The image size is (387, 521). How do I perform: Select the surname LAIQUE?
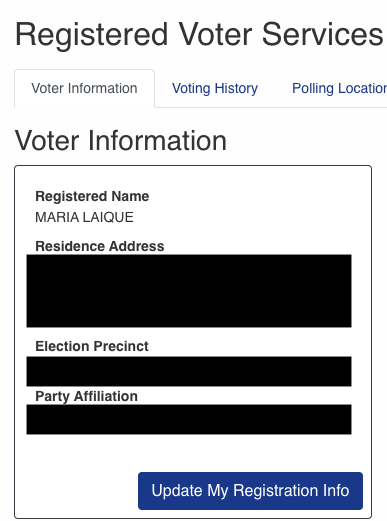pyautogui.click(x=108, y=217)
